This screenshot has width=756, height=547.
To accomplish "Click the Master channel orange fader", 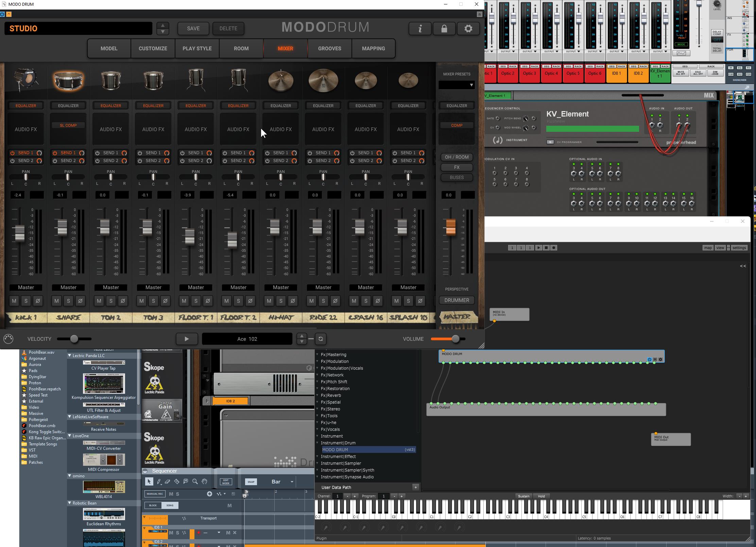I will coord(451,227).
